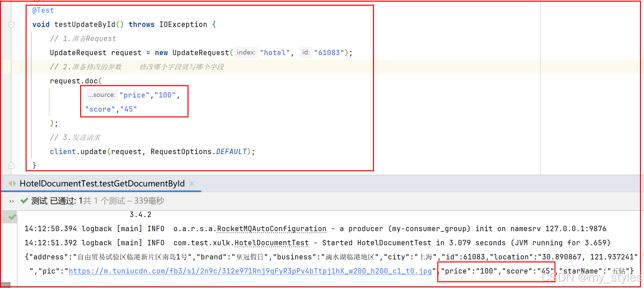
Task: Click the 3.4.2 version line in console
Action: click(x=140, y=215)
